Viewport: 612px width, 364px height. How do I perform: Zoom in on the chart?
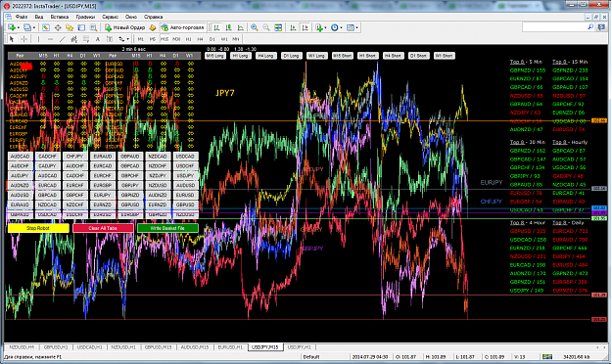click(255, 27)
